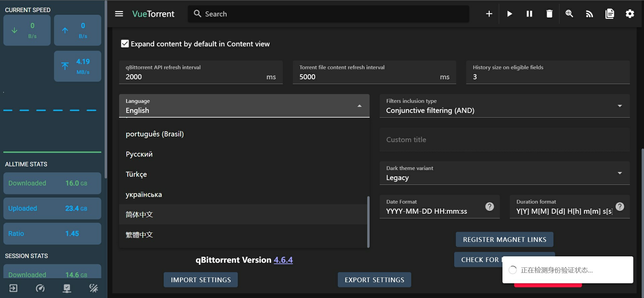
Task: Collapse the Language dropdown
Action: 359,106
